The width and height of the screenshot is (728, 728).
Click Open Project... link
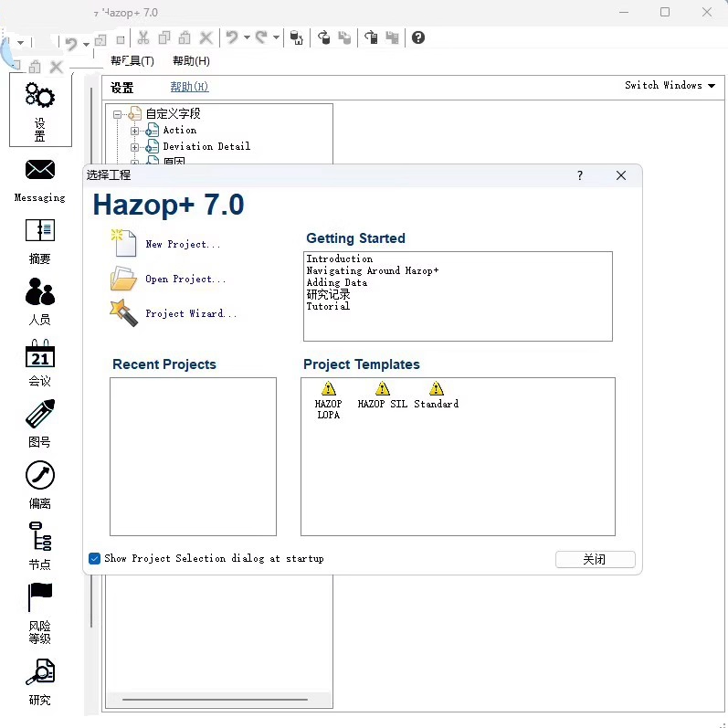pyautogui.click(x=185, y=279)
